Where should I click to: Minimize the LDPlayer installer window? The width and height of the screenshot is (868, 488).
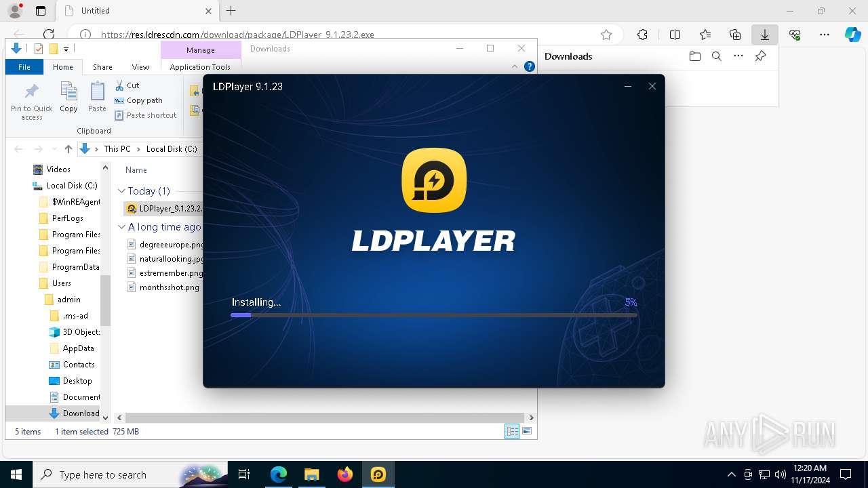click(628, 86)
